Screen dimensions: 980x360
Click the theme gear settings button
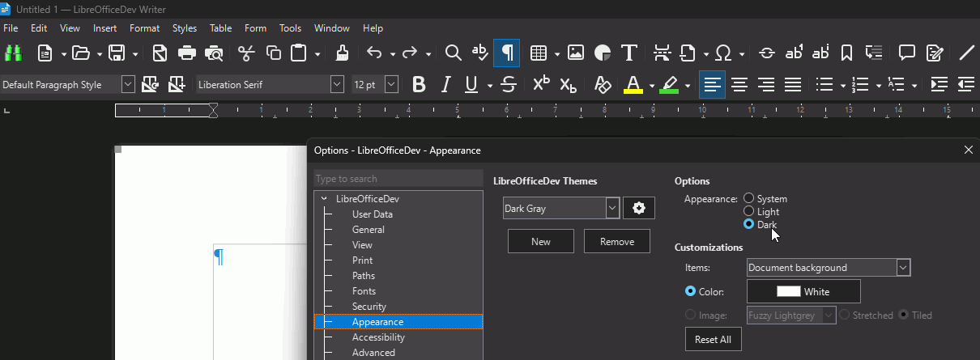639,208
